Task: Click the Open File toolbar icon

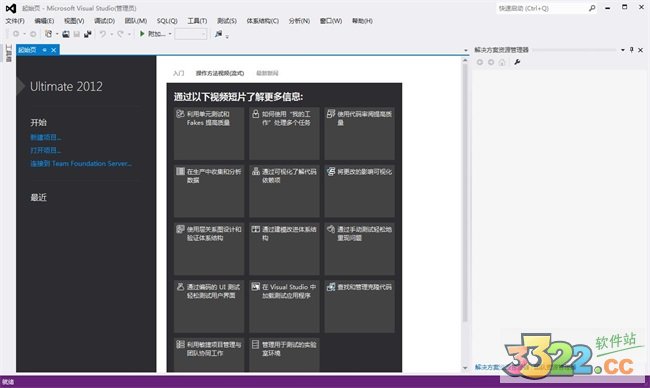Action: click(65, 34)
